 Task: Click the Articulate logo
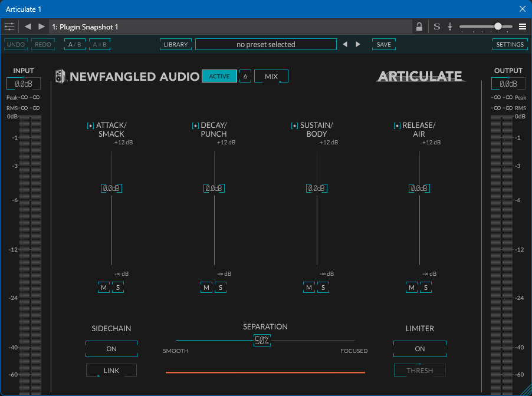point(421,77)
